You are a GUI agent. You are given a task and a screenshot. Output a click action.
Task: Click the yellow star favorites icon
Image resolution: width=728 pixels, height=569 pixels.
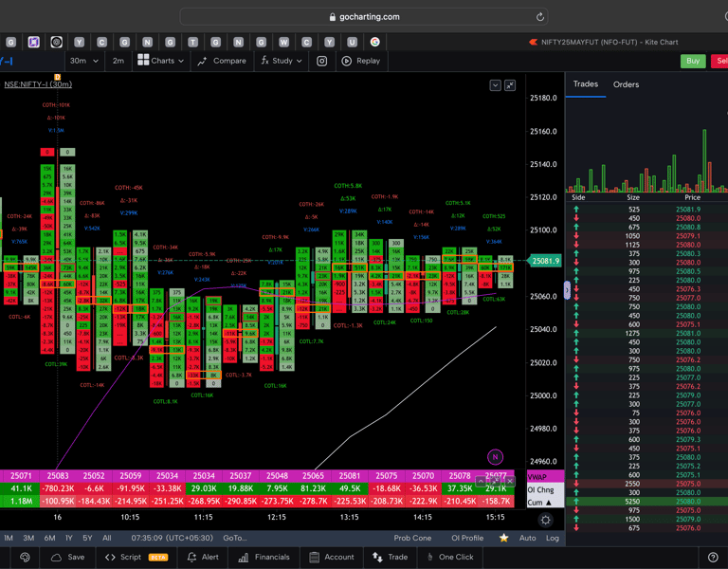coord(503,538)
